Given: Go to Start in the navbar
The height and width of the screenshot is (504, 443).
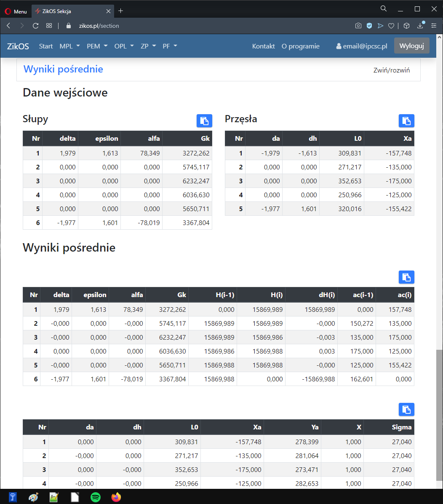Looking at the screenshot, I should [x=46, y=46].
